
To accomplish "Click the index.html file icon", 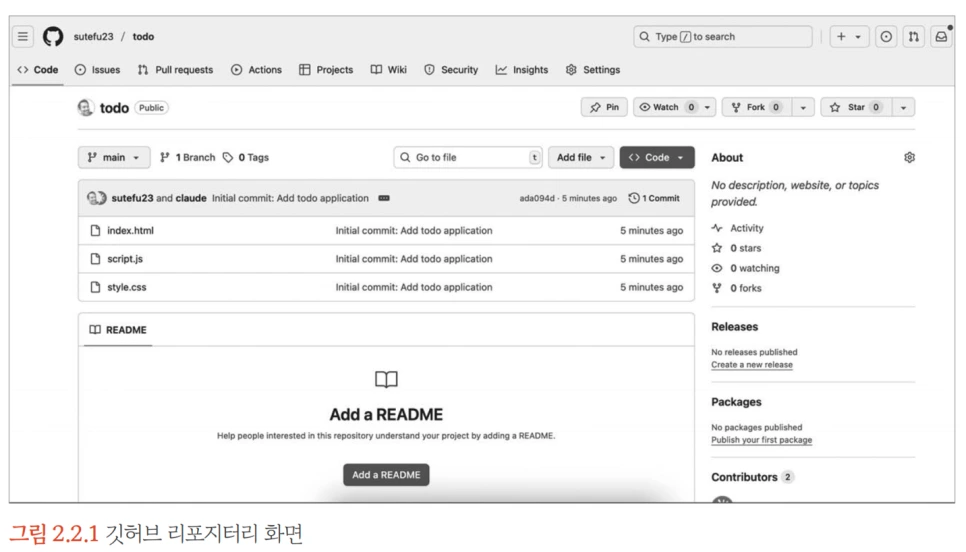I will click(x=95, y=230).
